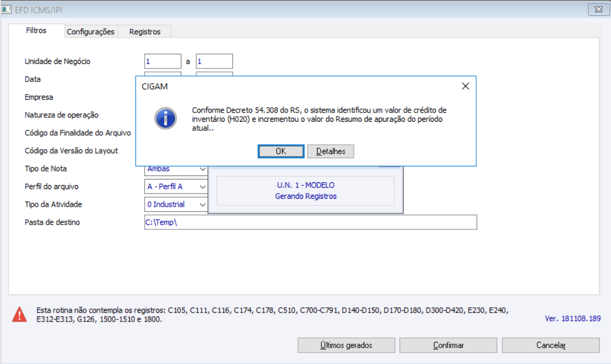Close the EFD ICMS/IPI window
This screenshot has height=364, width=611.
599,10
